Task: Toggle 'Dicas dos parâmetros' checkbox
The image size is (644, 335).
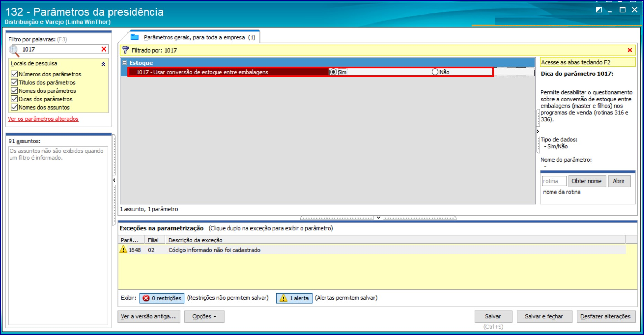Action: [14, 99]
